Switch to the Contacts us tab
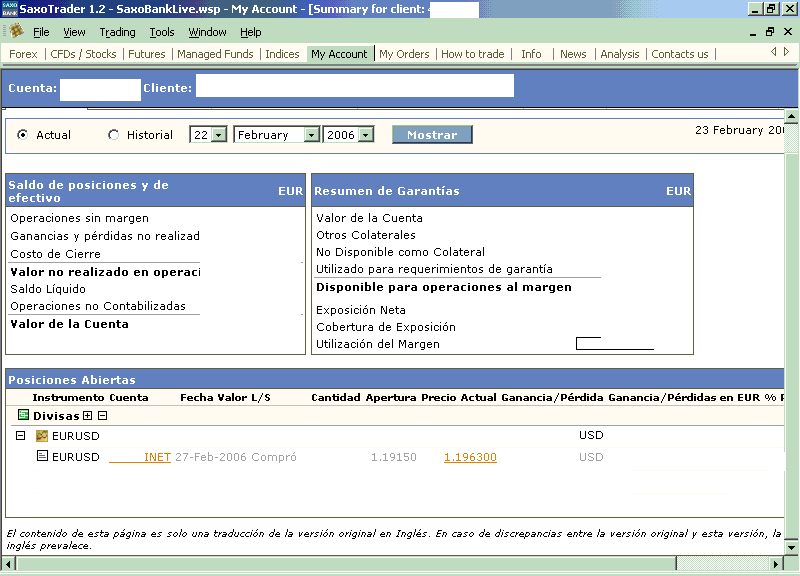The height and width of the screenshot is (576, 800). (x=680, y=54)
